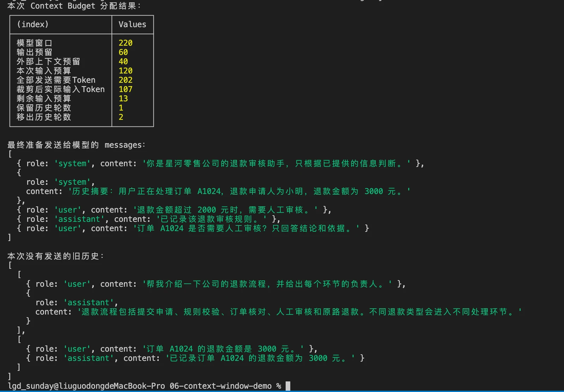Click the value 120 in the table
This screenshot has height=392, width=564.
125,71
